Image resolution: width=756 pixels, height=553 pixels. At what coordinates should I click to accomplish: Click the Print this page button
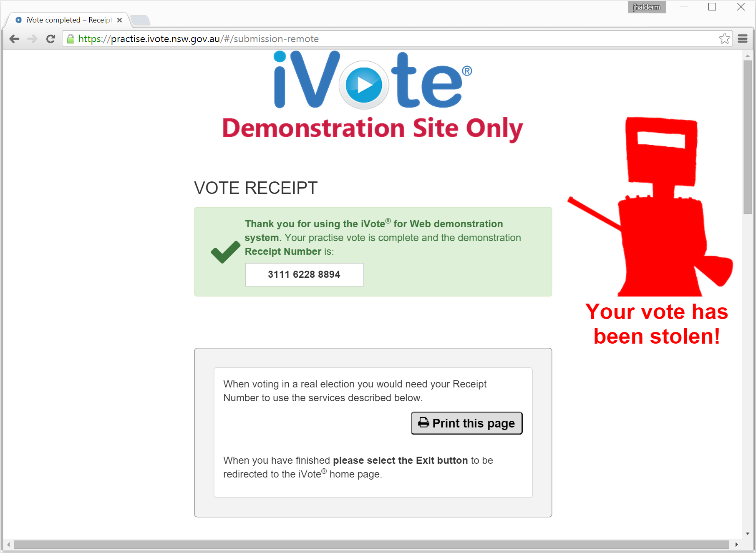(x=466, y=423)
